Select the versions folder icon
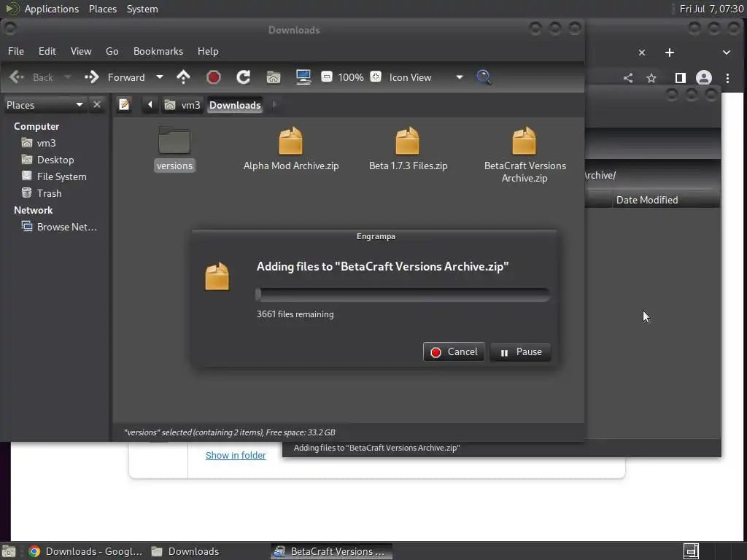The width and height of the screenshot is (747, 560). (x=174, y=141)
